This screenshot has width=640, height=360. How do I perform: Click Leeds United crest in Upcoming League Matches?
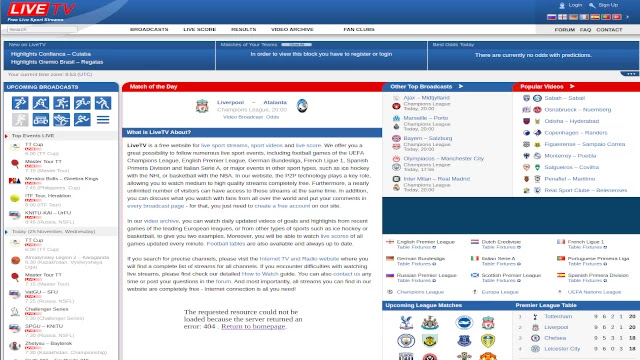(488, 340)
